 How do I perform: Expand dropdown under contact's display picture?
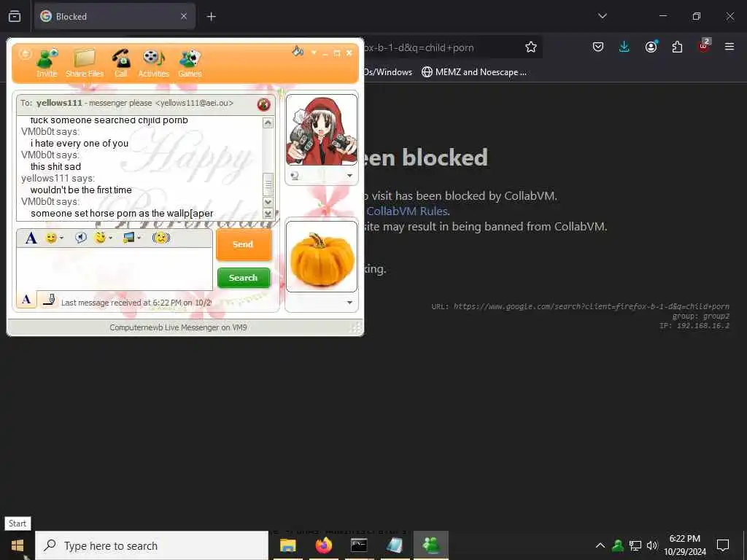point(349,176)
